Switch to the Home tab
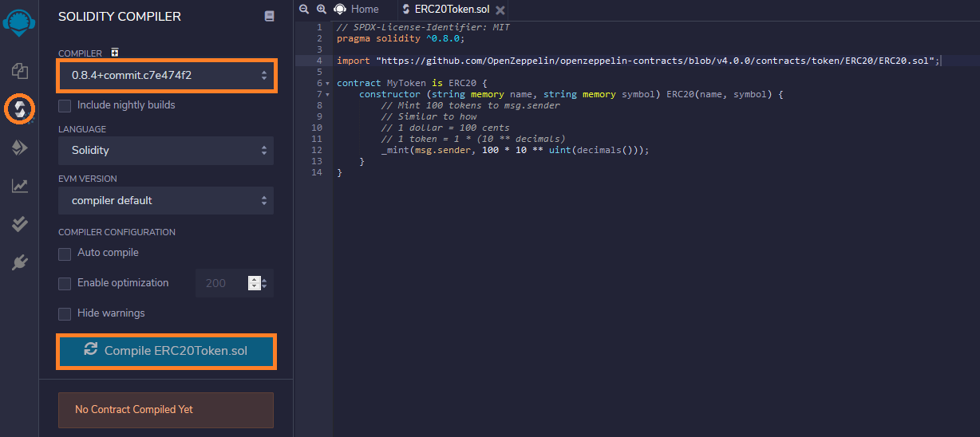The height and width of the screenshot is (437, 980). click(x=356, y=9)
